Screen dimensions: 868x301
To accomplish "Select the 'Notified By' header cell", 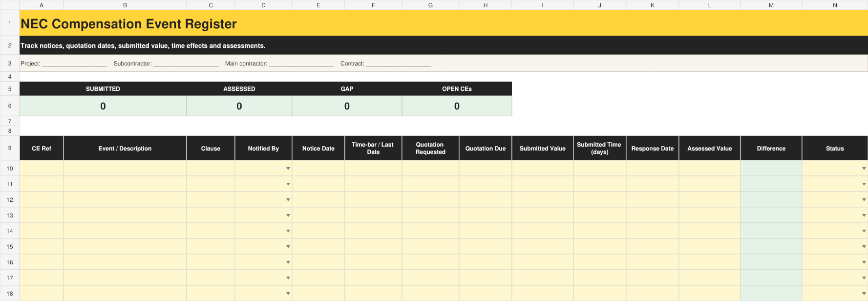I will pos(263,148).
